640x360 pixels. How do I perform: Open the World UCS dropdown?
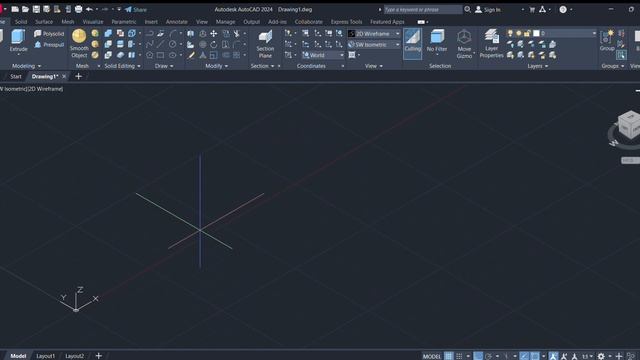[x=323, y=55]
